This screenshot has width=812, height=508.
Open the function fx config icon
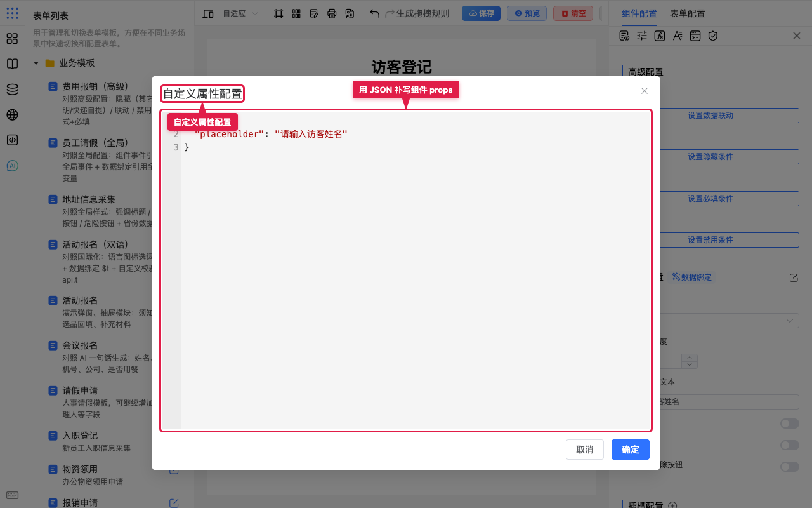660,36
